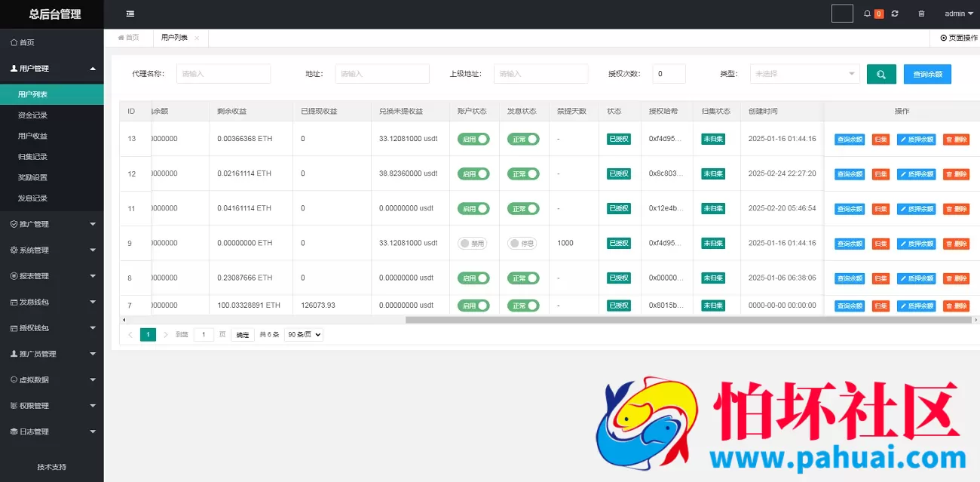
Task: Click 查询余额 for row ID 13
Action: pyautogui.click(x=850, y=140)
